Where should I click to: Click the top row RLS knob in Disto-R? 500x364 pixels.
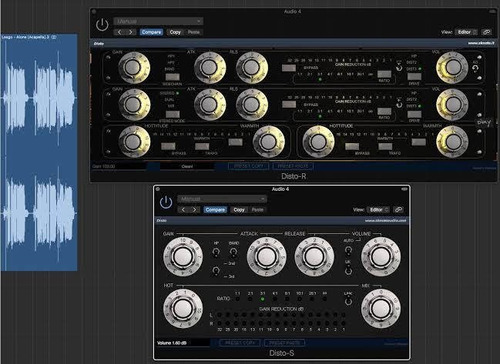[x=252, y=67]
